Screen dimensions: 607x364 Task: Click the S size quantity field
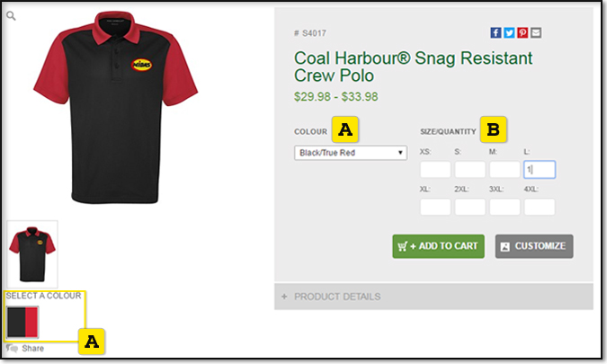tap(469, 170)
